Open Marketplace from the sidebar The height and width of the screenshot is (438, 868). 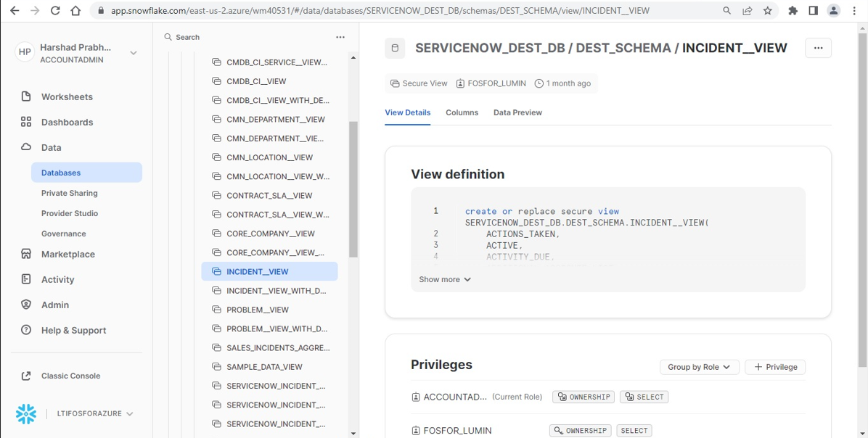point(68,255)
